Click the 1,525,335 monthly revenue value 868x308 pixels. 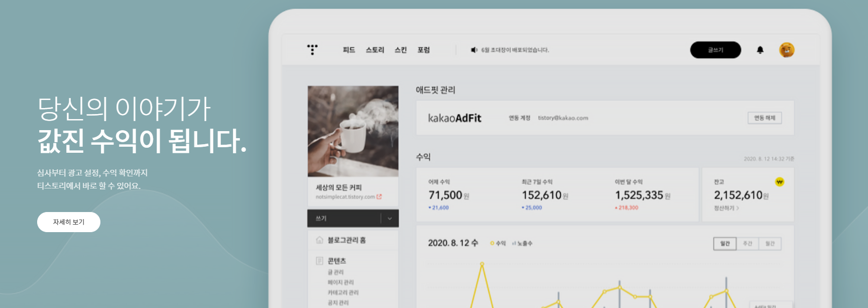coord(639,195)
